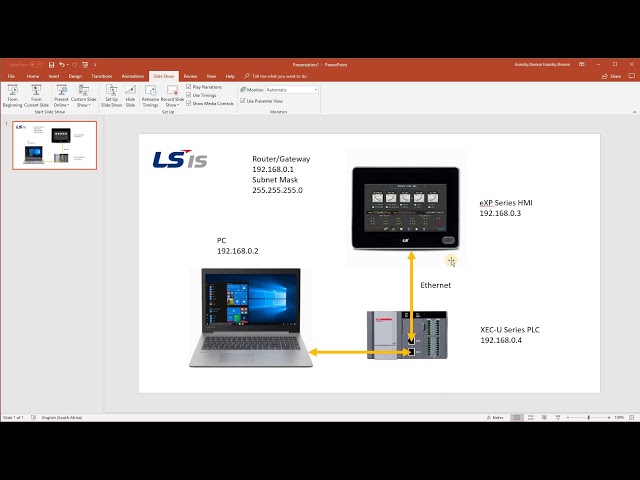The width and height of the screenshot is (640, 480).
Task: Click the Share button
Action: (611, 76)
